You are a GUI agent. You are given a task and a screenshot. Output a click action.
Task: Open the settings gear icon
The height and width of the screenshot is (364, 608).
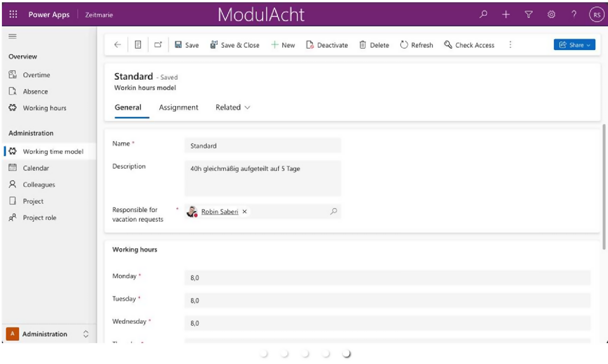(x=551, y=14)
